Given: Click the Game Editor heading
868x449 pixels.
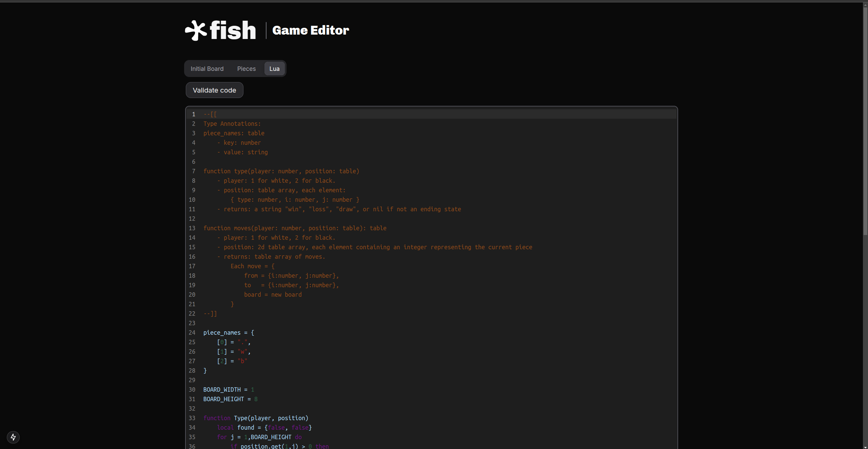Looking at the screenshot, I should 310,31.
